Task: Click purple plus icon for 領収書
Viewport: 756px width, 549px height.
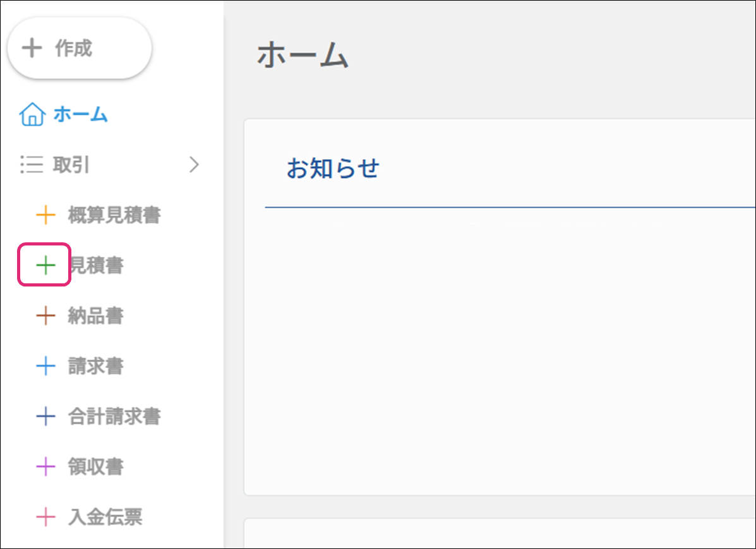Action: (x=45, y=467)
